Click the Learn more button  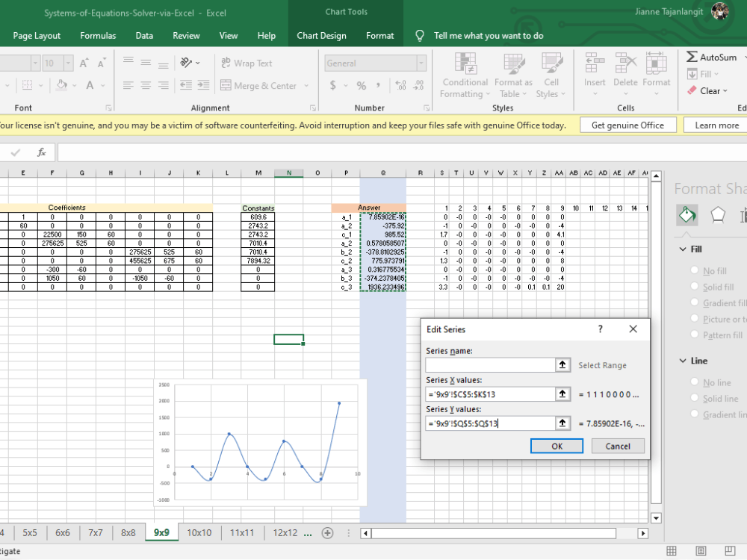tap(716, 125)
